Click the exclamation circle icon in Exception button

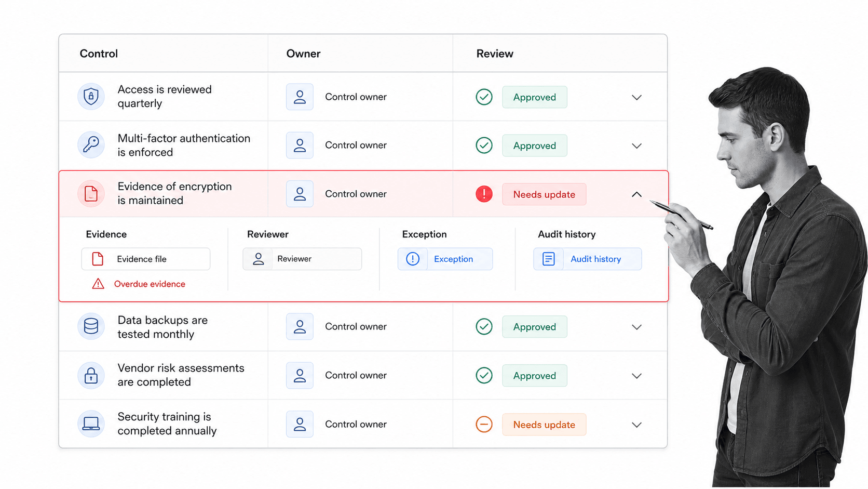tap(413, 259)
